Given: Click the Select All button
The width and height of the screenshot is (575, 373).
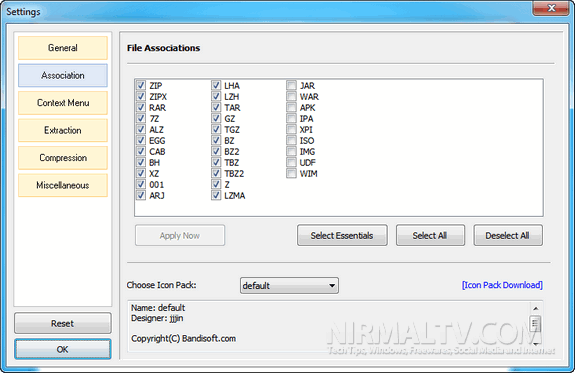Looking at the screenshot, I should (x=430, y=235).
